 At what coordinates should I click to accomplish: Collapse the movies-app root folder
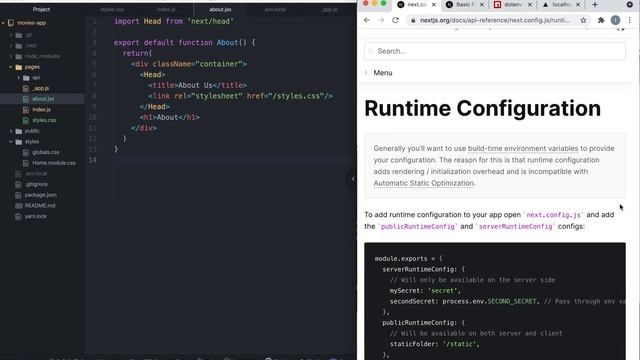pyautogui.click(x=4, y=23)
